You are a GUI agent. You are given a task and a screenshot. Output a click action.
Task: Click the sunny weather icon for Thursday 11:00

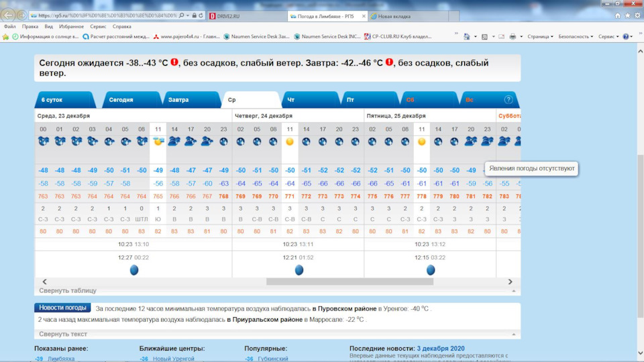pyautogui.click(x=290, y=142)
